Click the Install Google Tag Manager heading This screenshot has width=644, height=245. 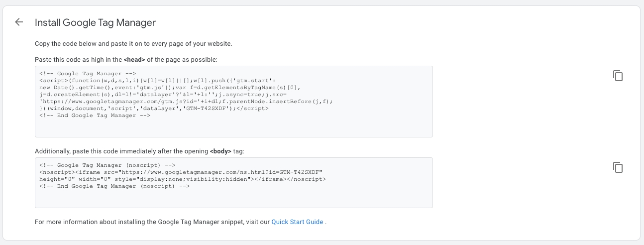tap(95, 22)
